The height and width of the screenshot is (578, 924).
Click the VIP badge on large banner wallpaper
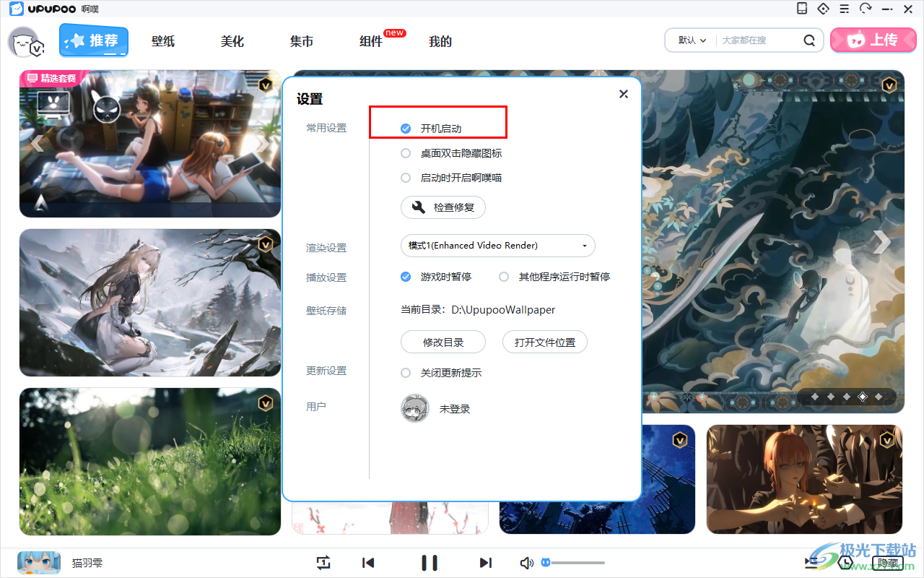coord(889,85)
